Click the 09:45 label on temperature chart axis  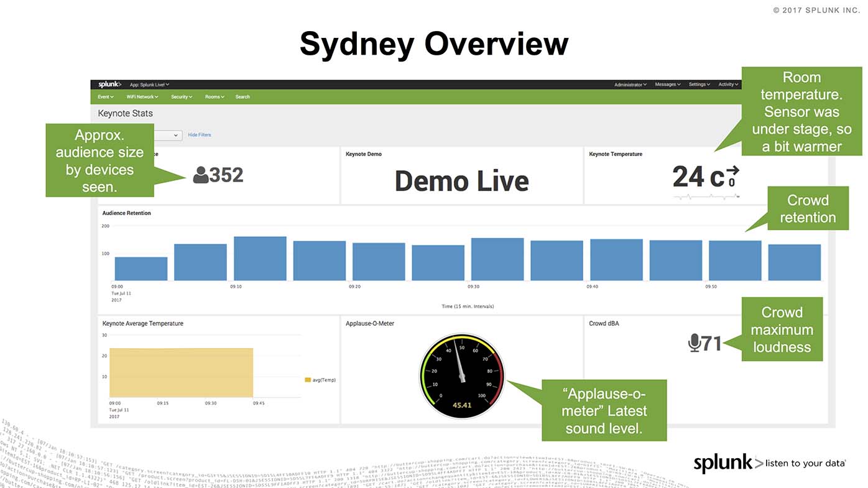click(259, 403)
